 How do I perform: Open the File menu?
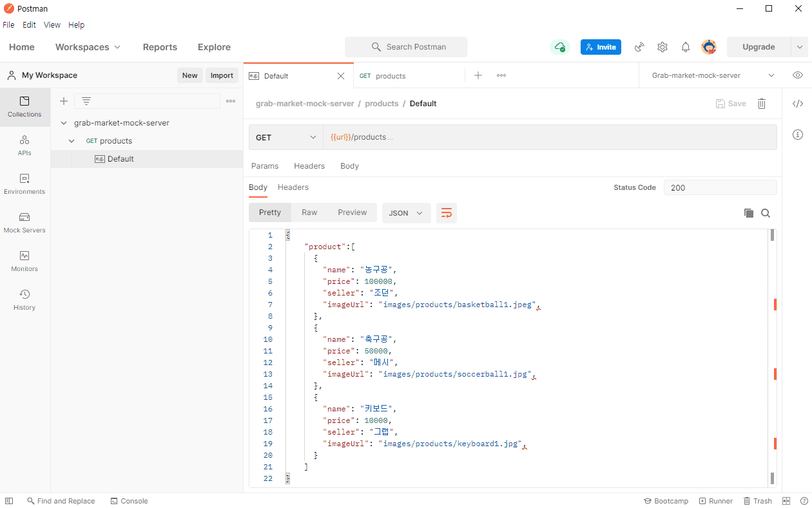coord(8,25)
